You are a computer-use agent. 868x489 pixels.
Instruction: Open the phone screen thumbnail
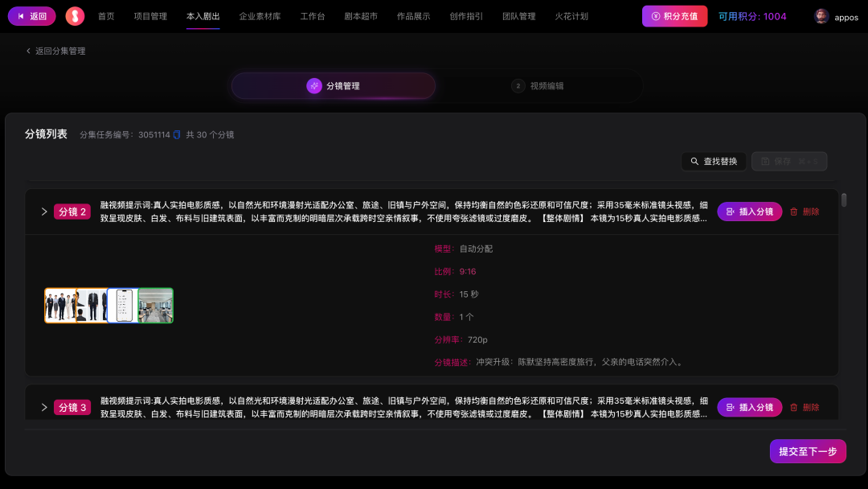point(123,305)
